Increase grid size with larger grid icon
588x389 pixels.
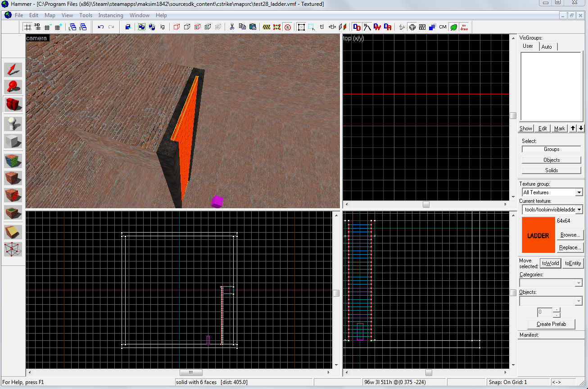(x=58, y=27)
